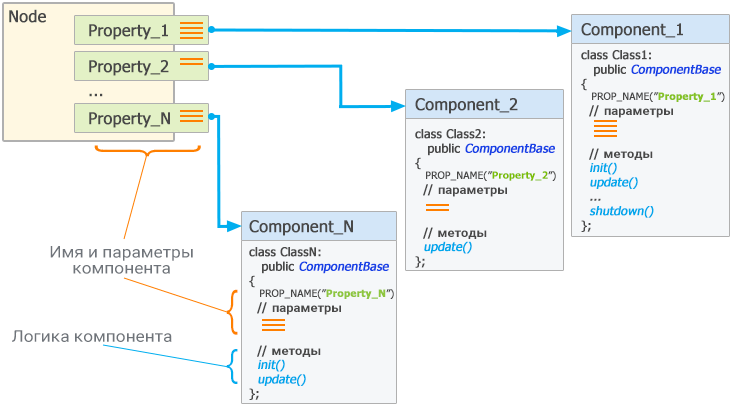Click 'class ClassN:' text
The height and width of the screenshot is (406, 734).
(285, 252)
